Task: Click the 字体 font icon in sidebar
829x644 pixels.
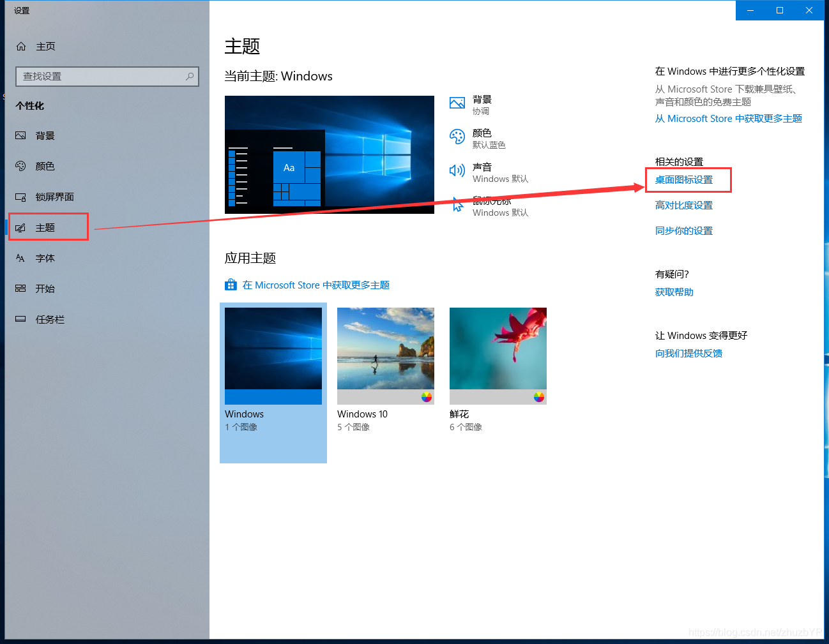Action: tap(20, 258)
